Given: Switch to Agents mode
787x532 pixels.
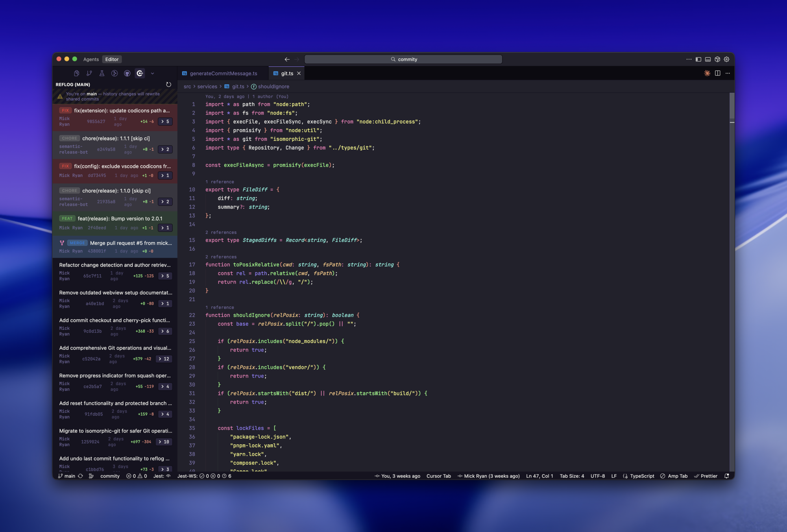Looking at the screenshot, I should click(91, 59).
